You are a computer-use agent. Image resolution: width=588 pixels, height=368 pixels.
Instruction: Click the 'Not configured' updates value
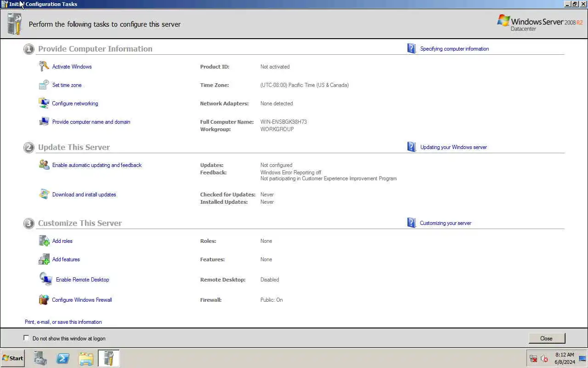(x=276, y=165)
